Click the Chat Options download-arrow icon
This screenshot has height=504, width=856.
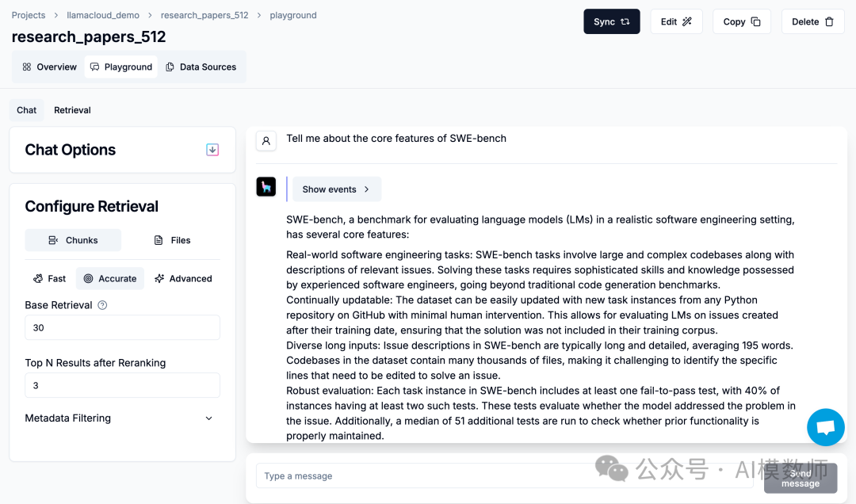coord(212,150)
